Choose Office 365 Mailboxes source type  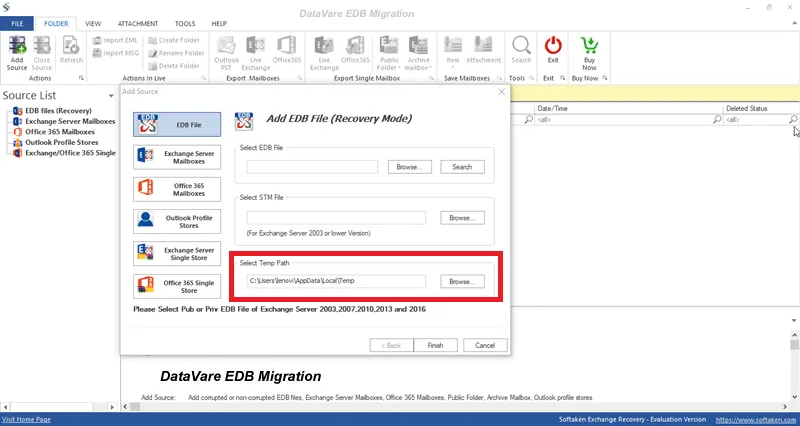[177, 189]
